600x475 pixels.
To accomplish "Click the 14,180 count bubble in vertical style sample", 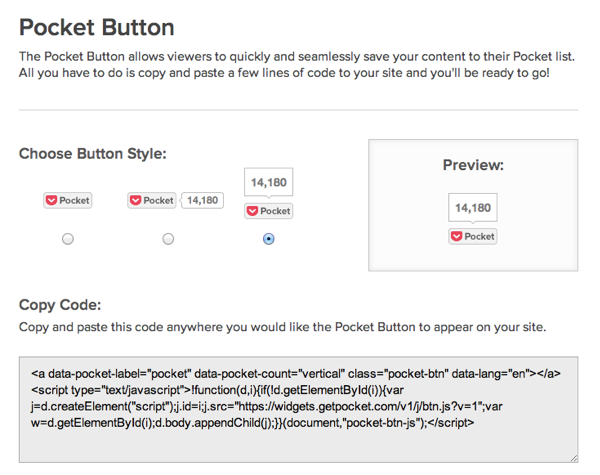I will [x=269, y=182].
